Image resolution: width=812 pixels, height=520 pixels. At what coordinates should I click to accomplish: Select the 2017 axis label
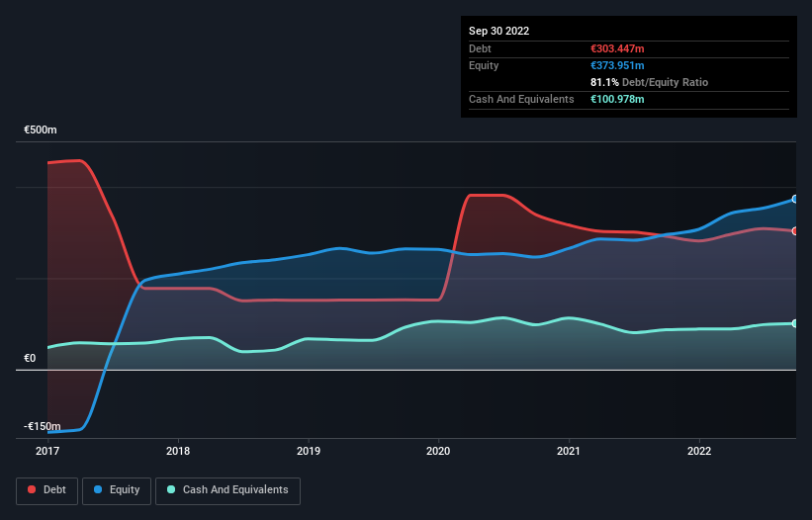pos(47,451)
